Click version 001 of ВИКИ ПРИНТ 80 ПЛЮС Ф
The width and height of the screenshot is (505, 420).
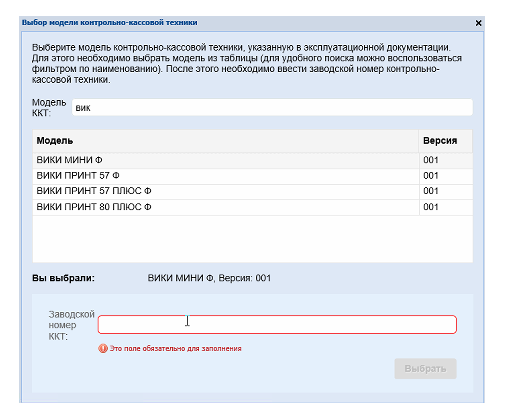point(431,207)
